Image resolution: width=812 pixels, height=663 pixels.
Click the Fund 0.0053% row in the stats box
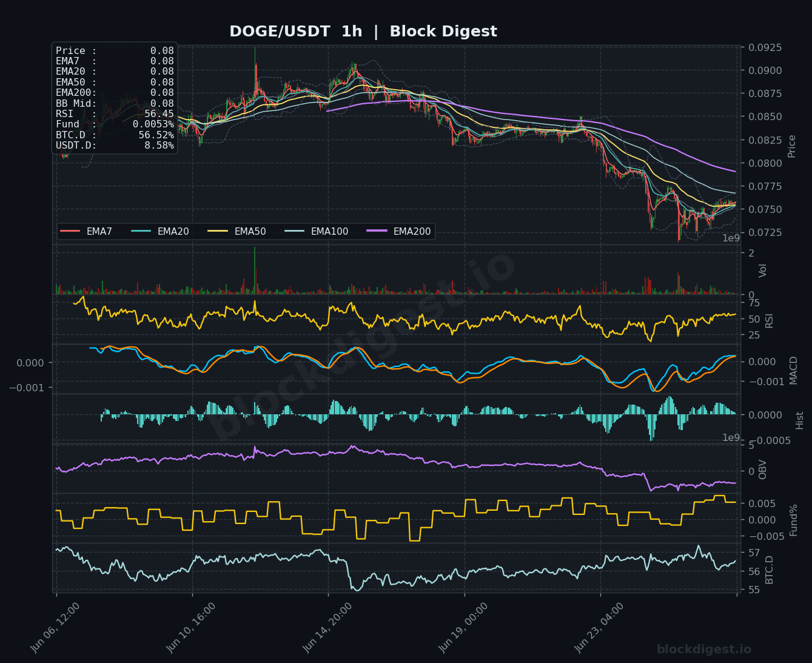click(x=115, y=124)
